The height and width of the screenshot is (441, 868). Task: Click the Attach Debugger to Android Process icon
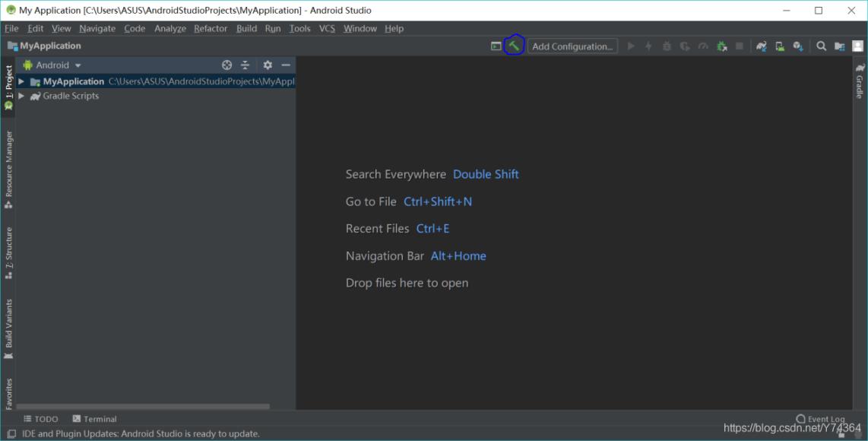click(x=721, y=46)
